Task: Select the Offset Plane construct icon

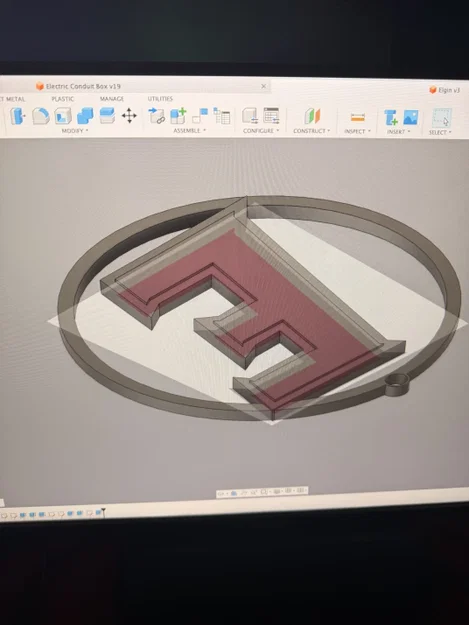Action: tap(312, 116)
